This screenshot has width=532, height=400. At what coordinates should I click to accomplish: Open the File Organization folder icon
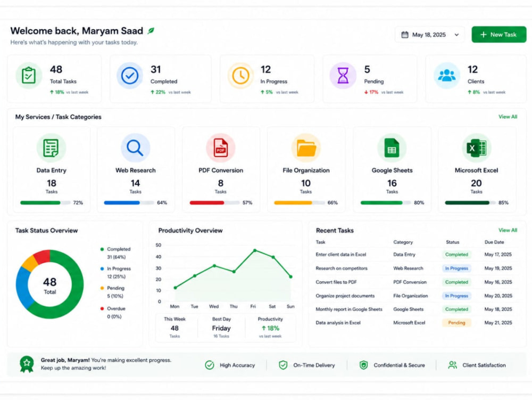pyautogui.click(x=306, y=148)
